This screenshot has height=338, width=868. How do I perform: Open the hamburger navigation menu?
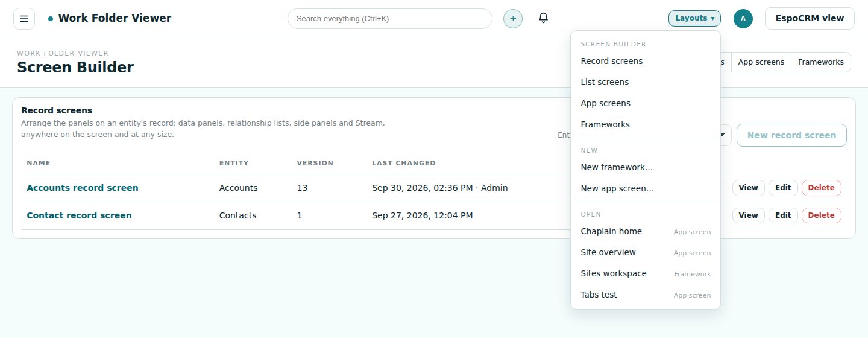coord(24,19)
